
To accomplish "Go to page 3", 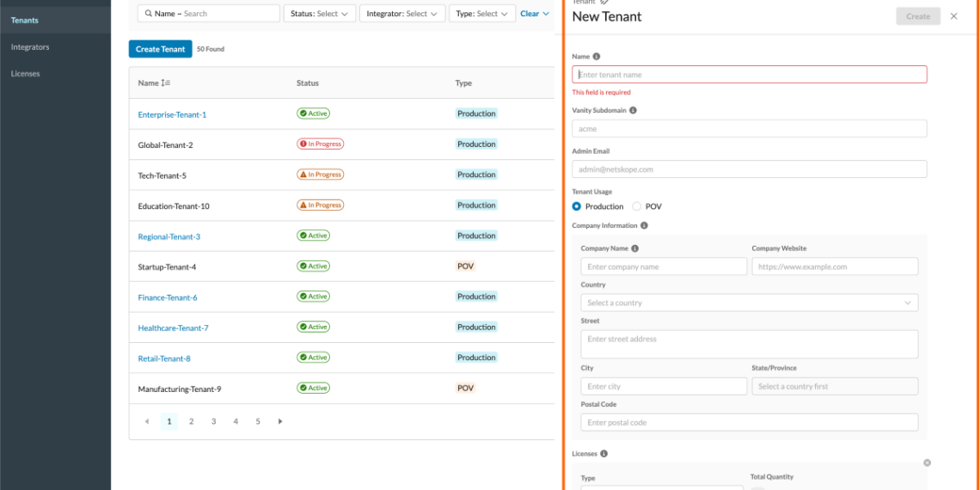I will click(x=213, y=421).
